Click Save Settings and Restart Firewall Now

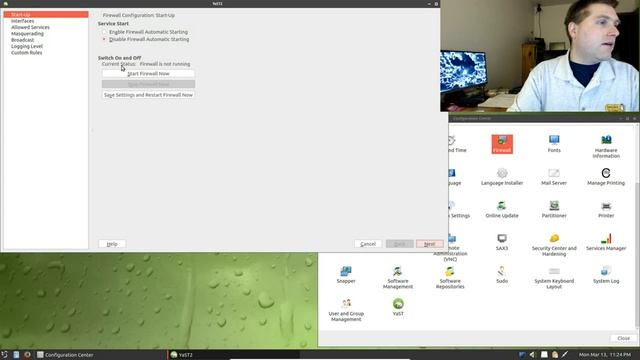point(148,95)
